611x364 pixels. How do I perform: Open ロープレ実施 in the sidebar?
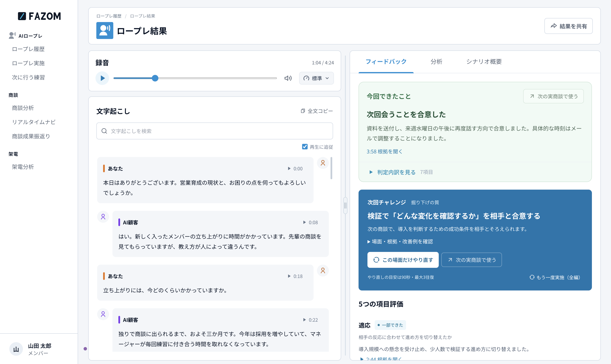click(28, 63)
